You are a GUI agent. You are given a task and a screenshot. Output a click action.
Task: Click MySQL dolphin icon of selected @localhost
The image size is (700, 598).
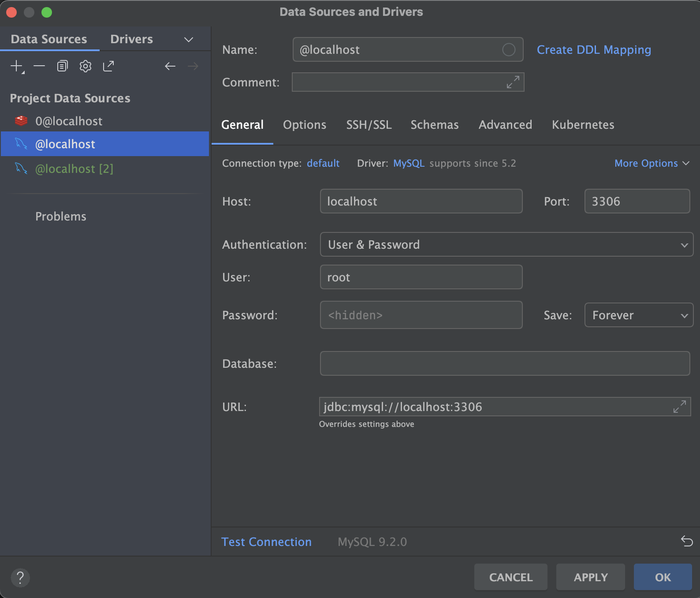21,144
